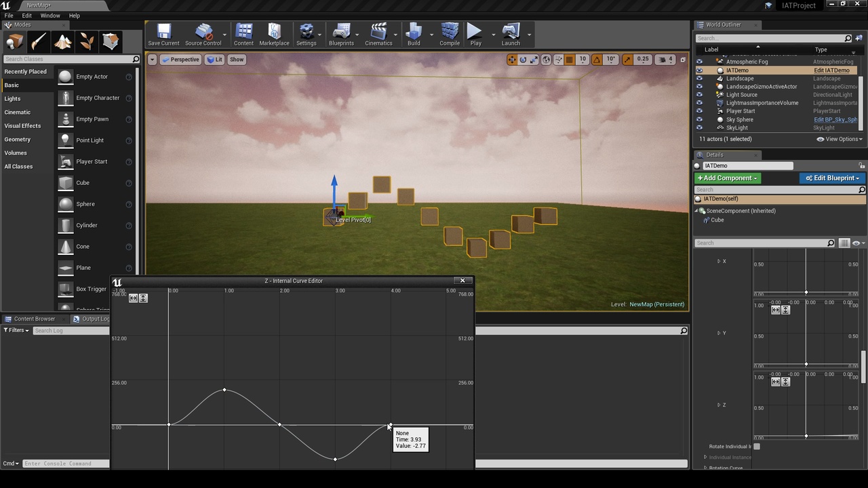
Task: Open the Cinematics toolbar button
Action: coord(378,35)
